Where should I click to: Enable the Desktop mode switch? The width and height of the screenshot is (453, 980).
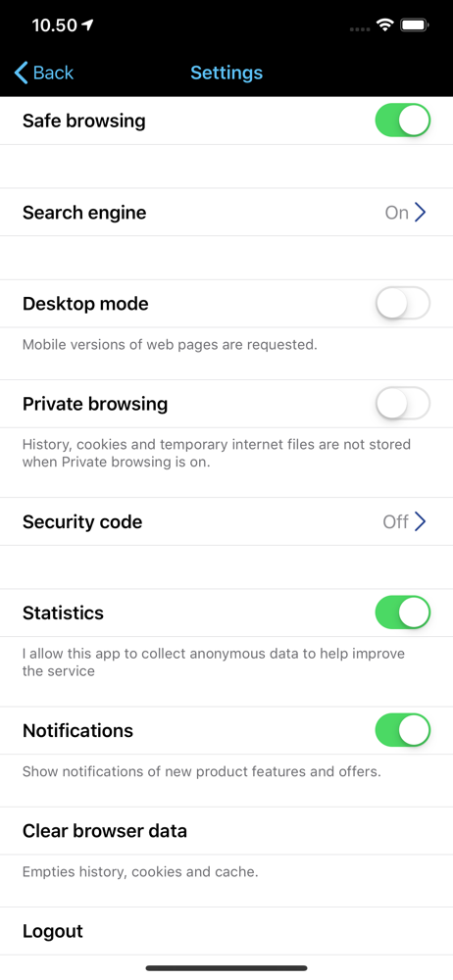point(403,304)
